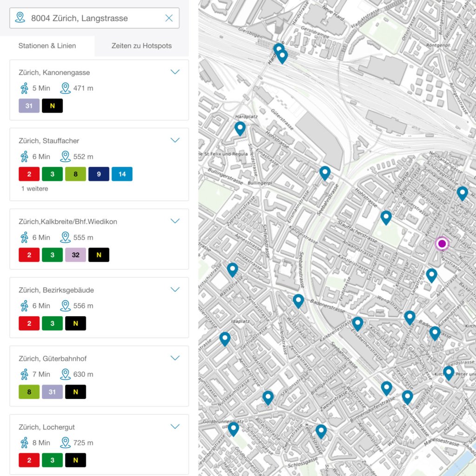Viewport: 476px width, 476px height.
Task: Expand the Kanonengasse station entry
Action: pyautogui.click(x=175, y=72)
